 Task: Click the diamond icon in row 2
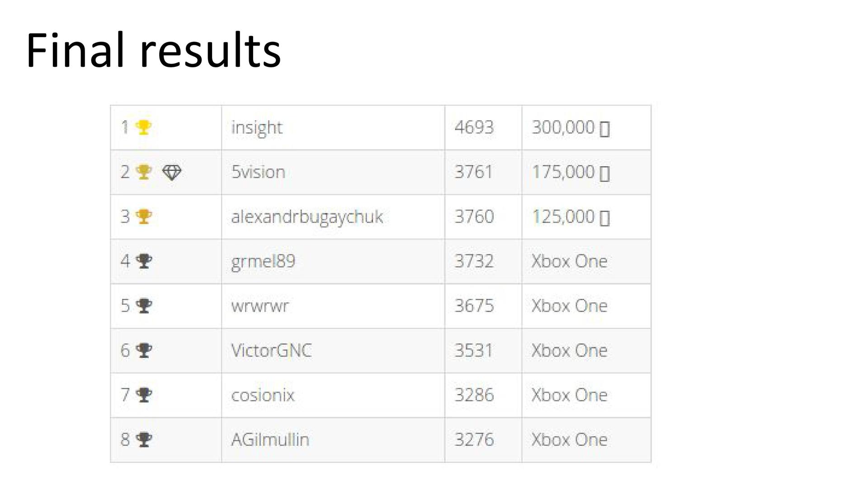click(x=172, y=172)
